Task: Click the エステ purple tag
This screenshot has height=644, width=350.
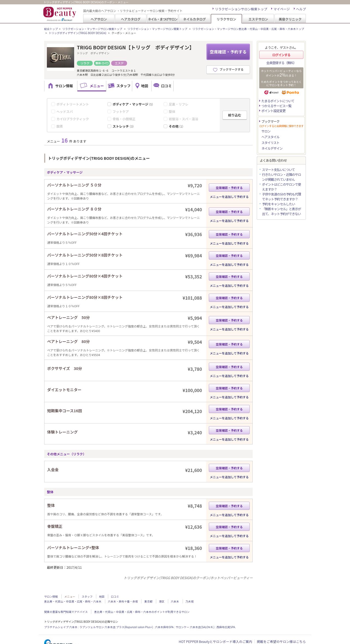Action: [x=119, y=63]
